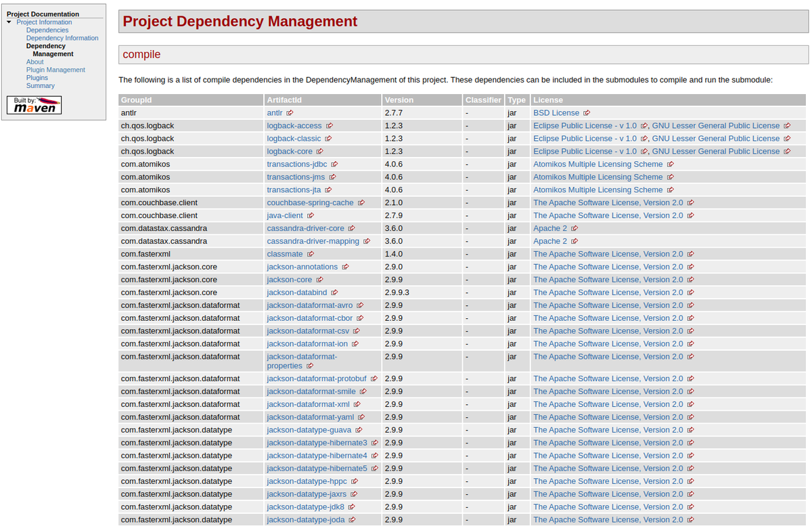Open Eclipse Public License link for logback-access
812x526 pixels.
(x=585, y=126)
